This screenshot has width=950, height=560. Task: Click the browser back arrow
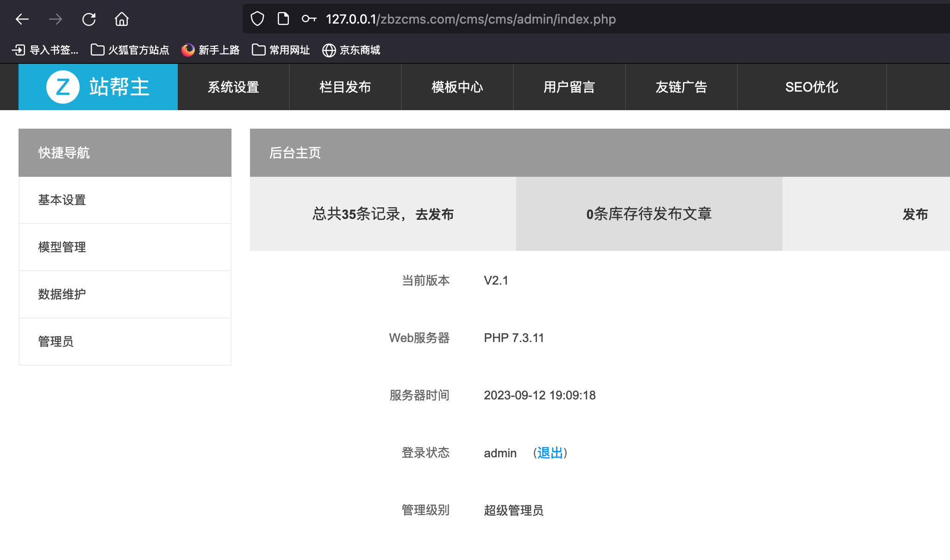(x=22, y=19)
